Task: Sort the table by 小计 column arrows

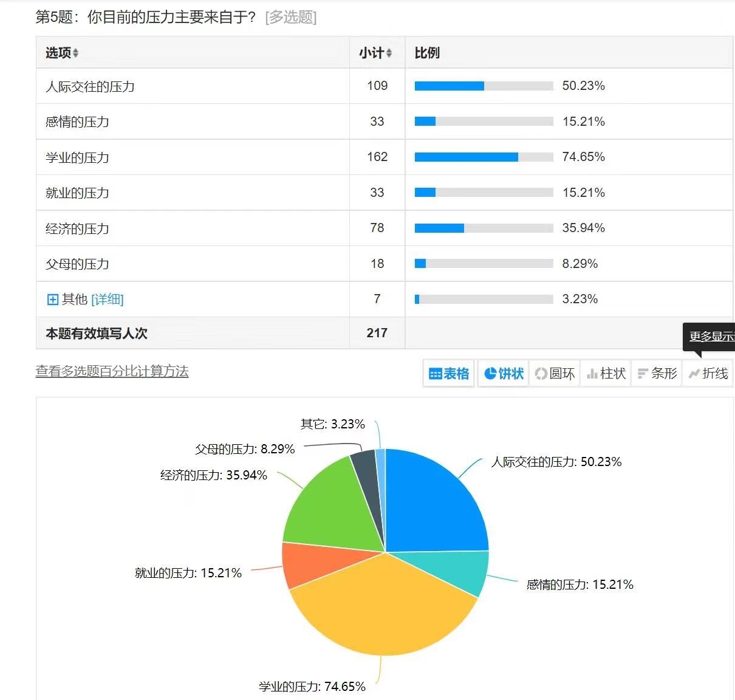Action: tap(389, 53)
